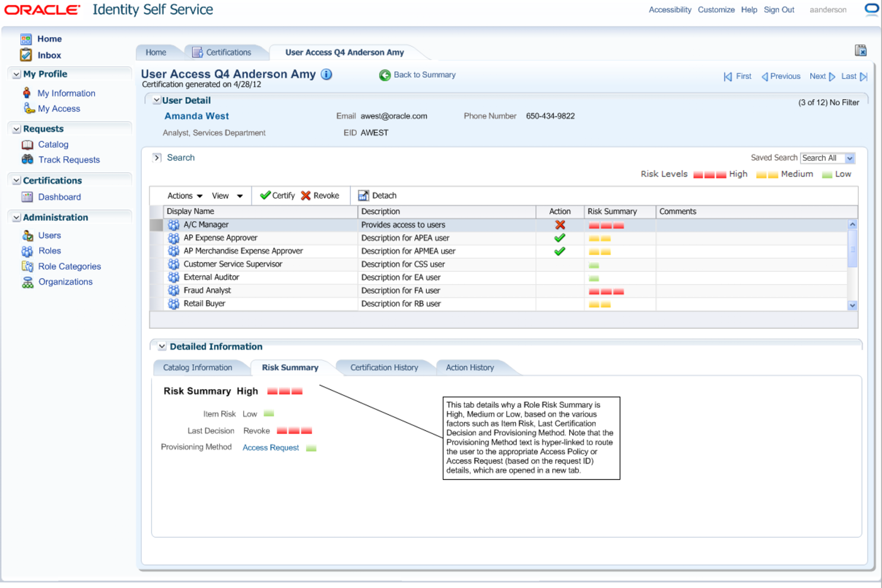This screenshot has height=588, width=882.
Task: Click the table scrollbar down arrow
Action: 853,306
